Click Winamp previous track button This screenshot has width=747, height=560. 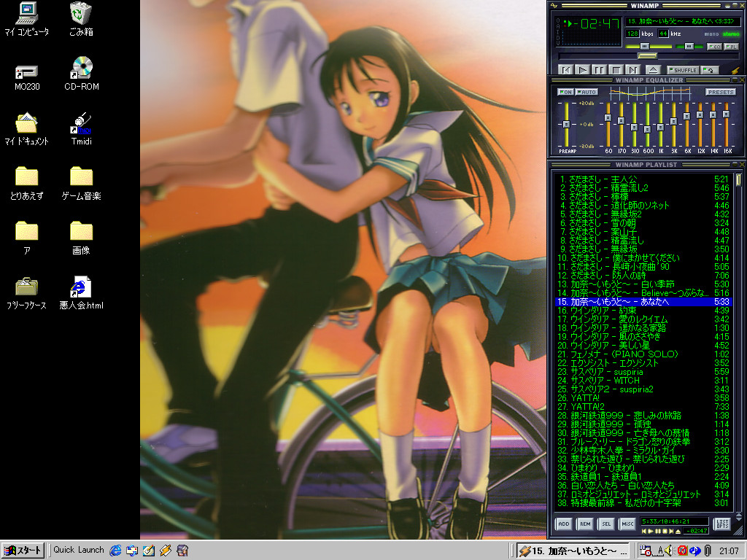565,70
